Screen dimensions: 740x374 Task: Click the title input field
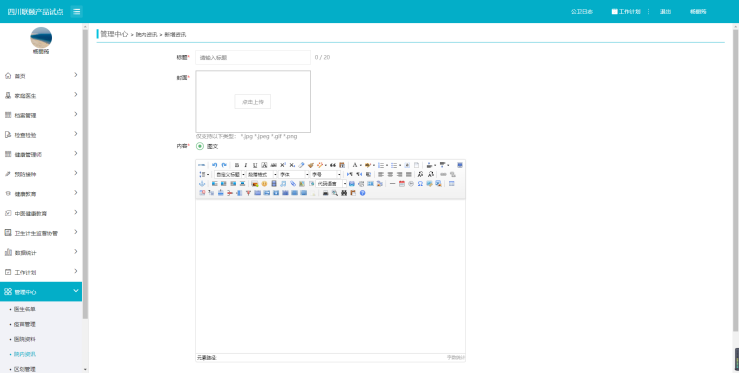[253, 58]
